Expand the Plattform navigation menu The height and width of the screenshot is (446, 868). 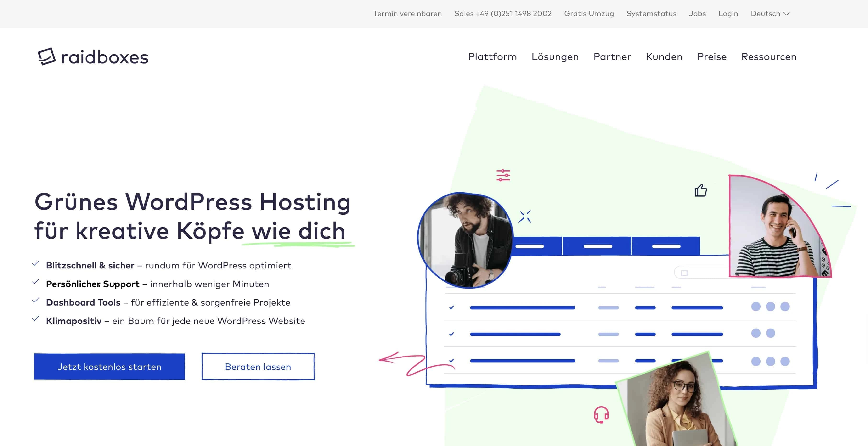pos(492,57)
